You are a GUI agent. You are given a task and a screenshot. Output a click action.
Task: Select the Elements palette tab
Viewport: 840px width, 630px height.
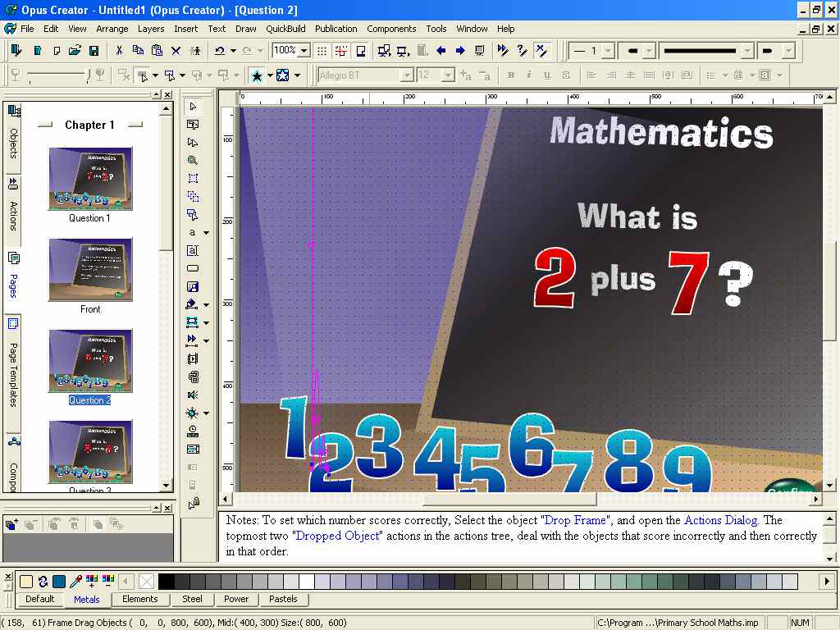pyautogui.click(x=139, y=599)
